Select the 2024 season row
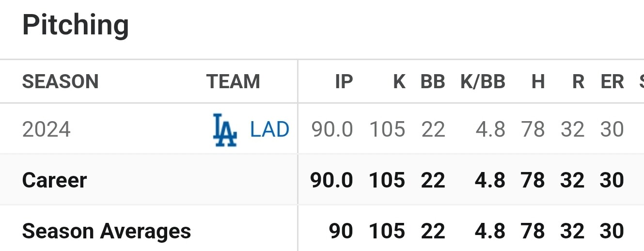The width and height of the screenshot is (644, 251). pos(322,129)
